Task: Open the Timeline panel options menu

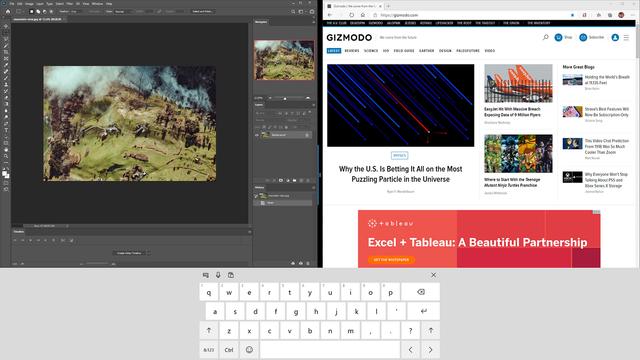Action: tap(249, 232)
